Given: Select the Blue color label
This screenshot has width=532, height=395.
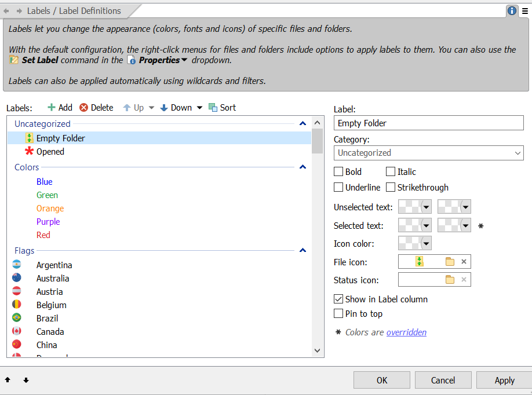Looking at the screenshot, I should (45, 182).
